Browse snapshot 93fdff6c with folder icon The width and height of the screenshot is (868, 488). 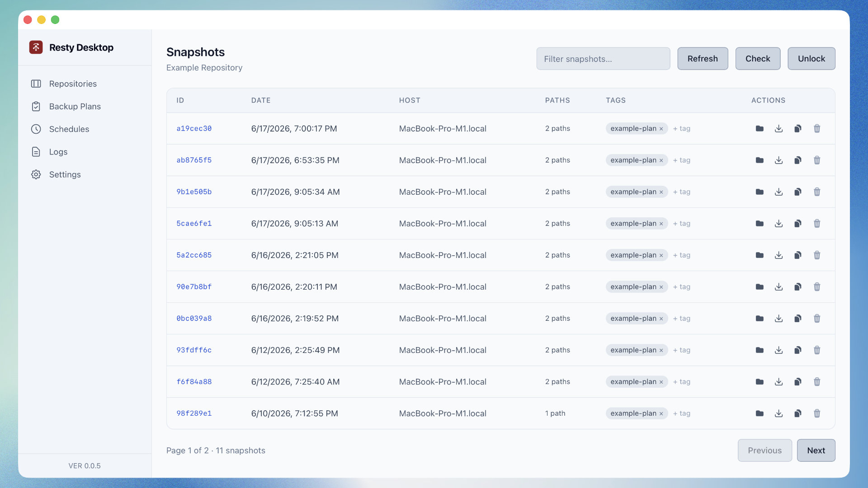[x=759, y=350]
